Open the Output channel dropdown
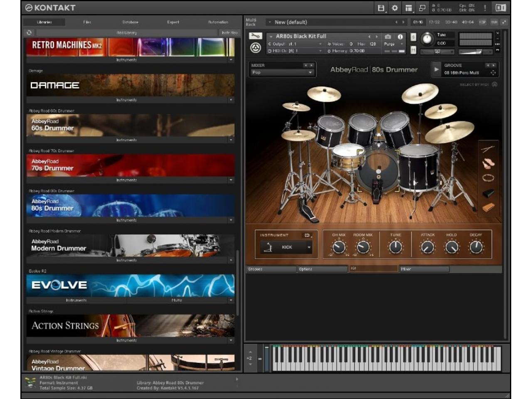 pos(295,44)
